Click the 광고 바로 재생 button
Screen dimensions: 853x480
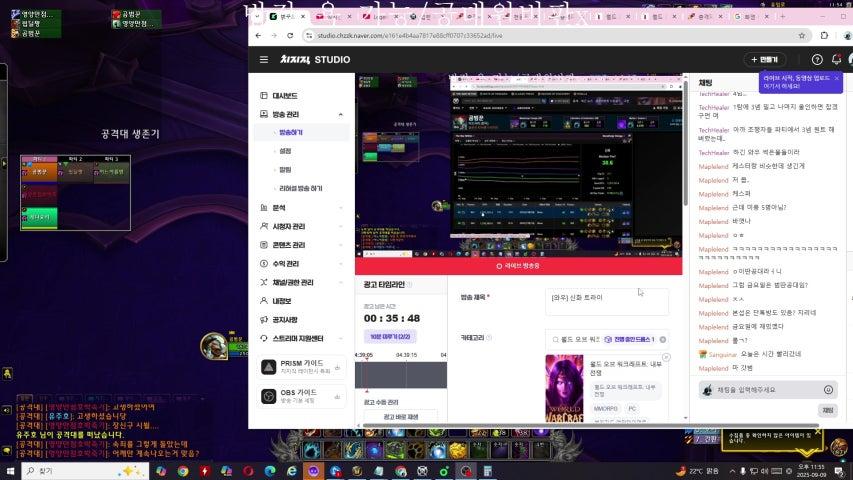point(401,417)
